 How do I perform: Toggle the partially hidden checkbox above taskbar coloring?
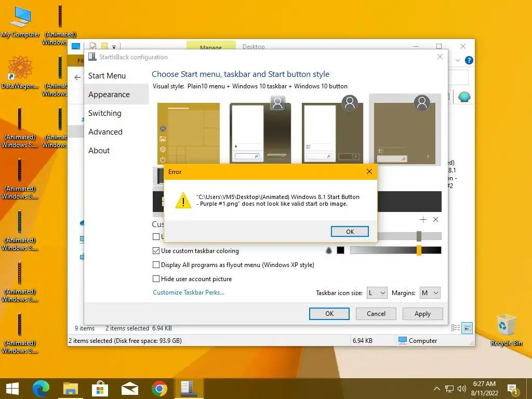click(156, 236)
